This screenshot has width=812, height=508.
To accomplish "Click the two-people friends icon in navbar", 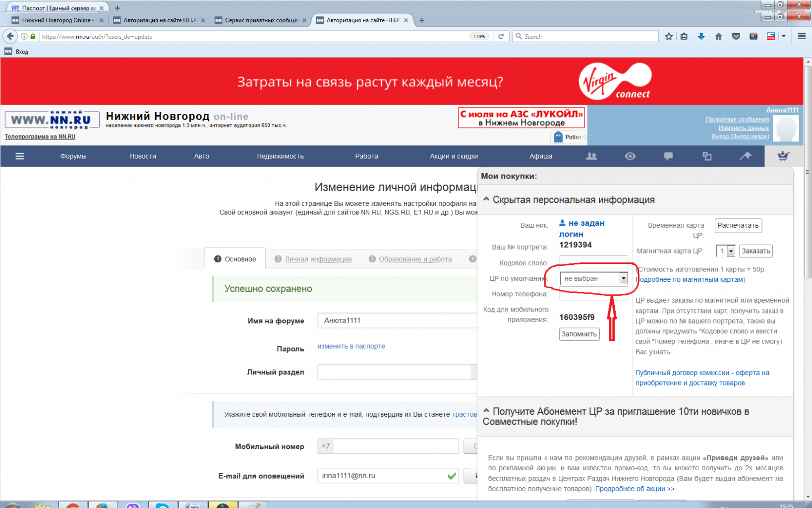I will [591, 156].
